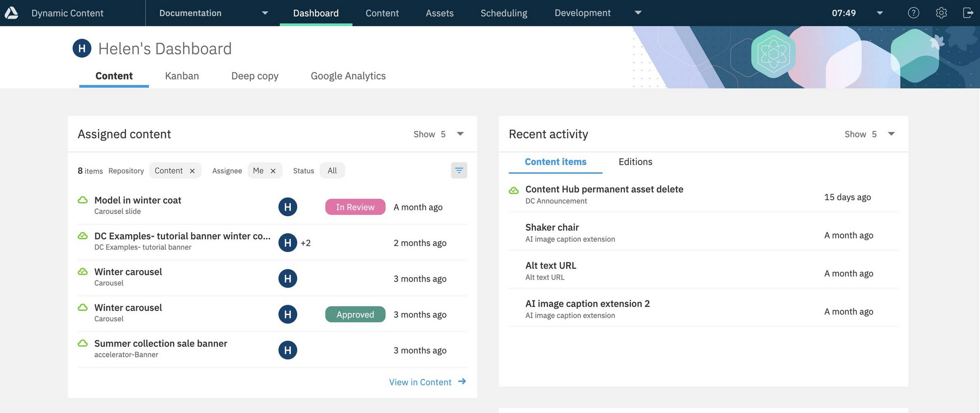Screen dimensions: 980x413
Task: Click cloud icon for Summer collection sale banner
Action: point(82,343)
